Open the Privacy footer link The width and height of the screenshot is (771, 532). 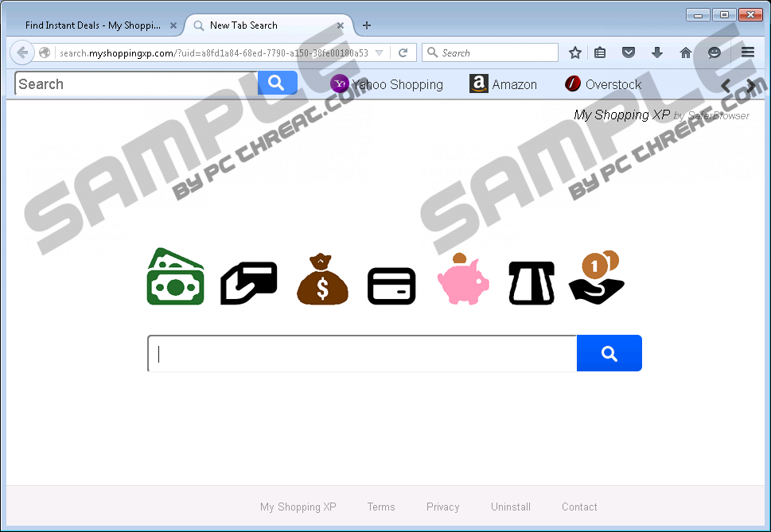pos(442,507)
